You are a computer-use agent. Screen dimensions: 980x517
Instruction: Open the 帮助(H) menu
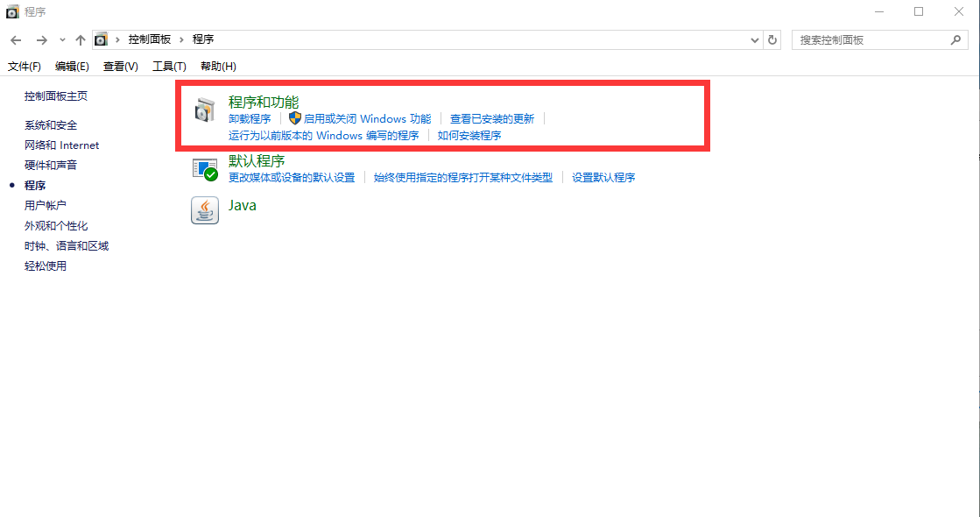click(218, 67)
